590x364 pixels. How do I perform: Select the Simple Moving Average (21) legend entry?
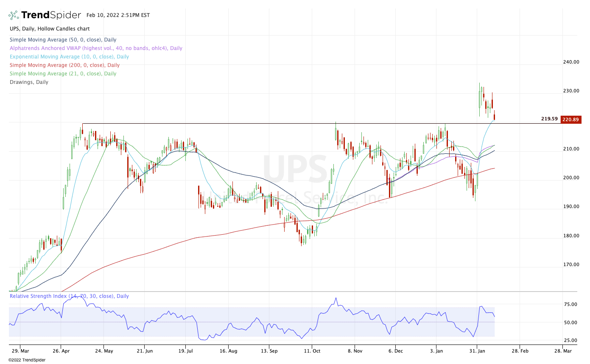(x=63, y=73)
